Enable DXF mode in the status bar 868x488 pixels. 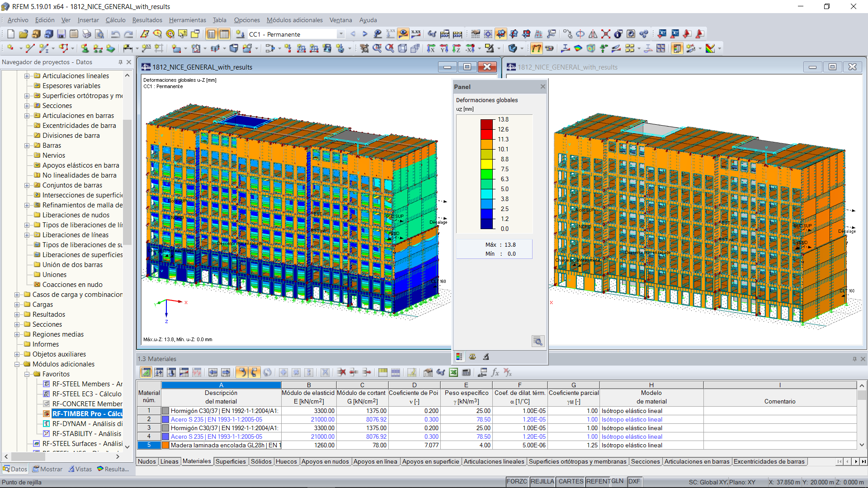coord(634,482)
